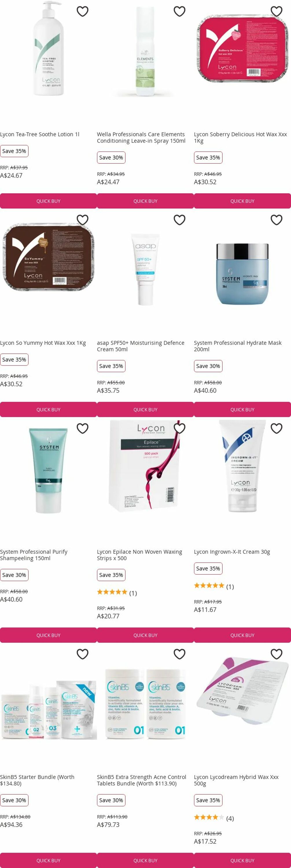
Task: Favorite the Lycon Soberry Delicious Hot Wax
Action: (x=277, y=11)
